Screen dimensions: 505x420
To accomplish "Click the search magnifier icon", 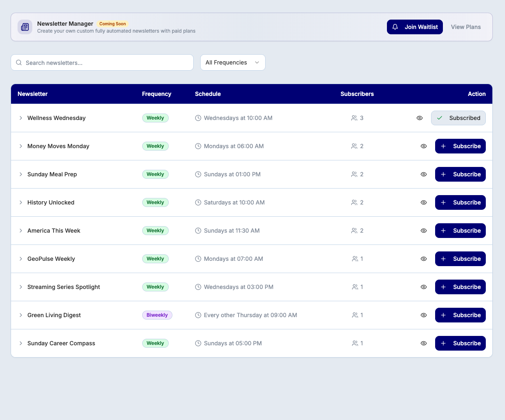I will click(19, 62).
